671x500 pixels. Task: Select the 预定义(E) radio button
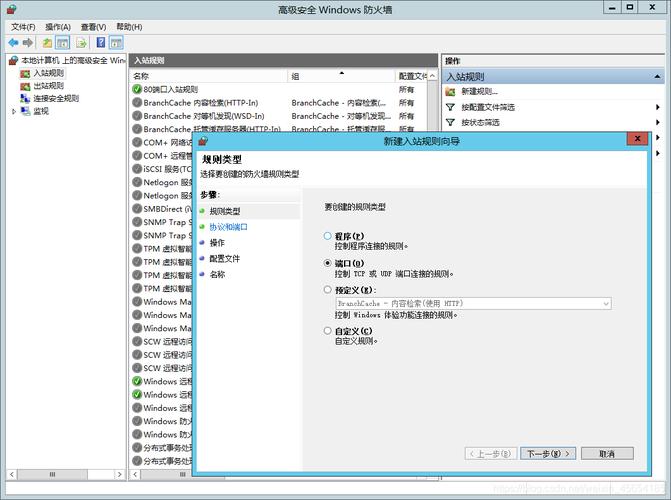click(x=327, y=290)
